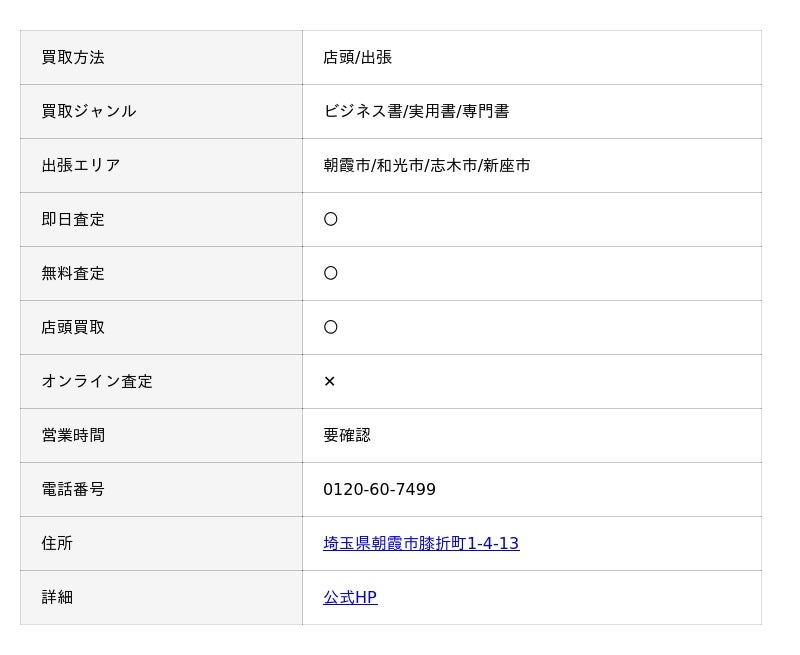Click the 店頭/出張 value text
The height and width of the screenshot is (655, 800).
pos(357,58)
